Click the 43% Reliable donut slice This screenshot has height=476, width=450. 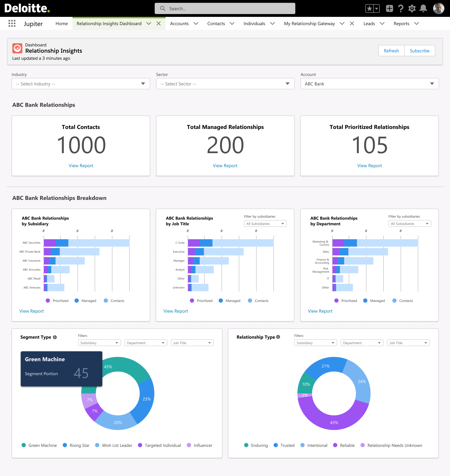tap(334, 422)
